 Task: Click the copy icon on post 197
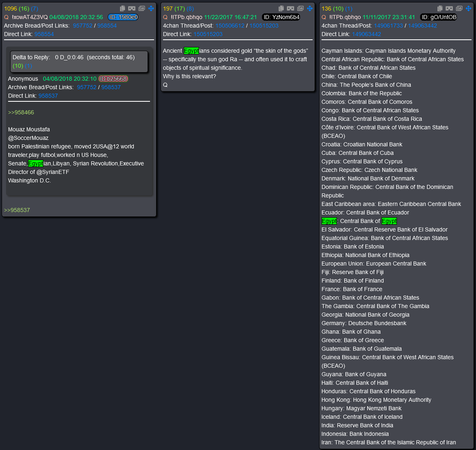(x=281, y=9)
